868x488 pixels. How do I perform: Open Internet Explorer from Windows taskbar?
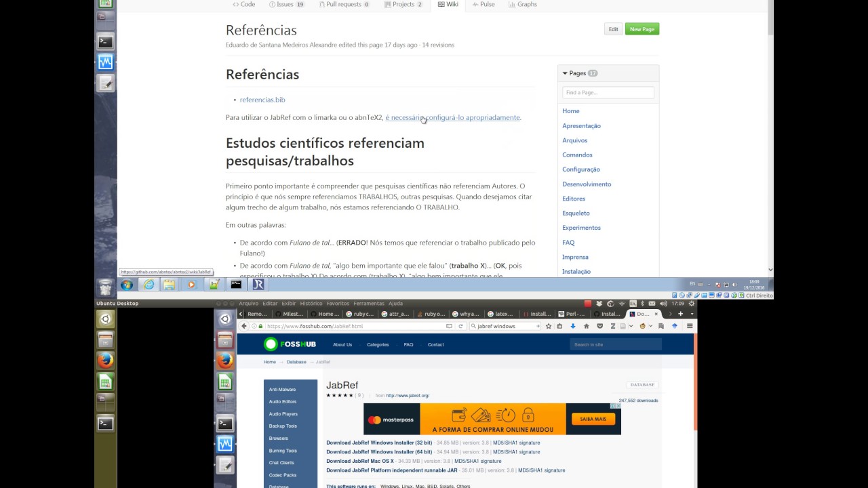[149, 285]
